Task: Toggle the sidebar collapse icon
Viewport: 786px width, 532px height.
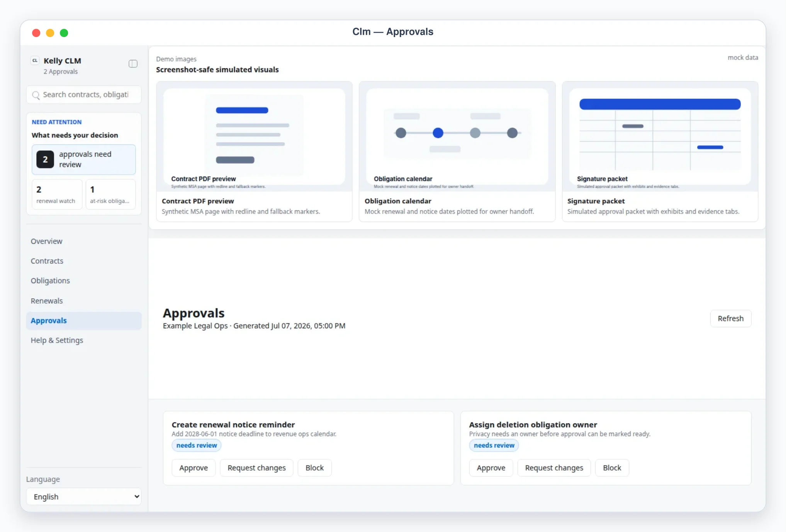Action: pos(133,64)
